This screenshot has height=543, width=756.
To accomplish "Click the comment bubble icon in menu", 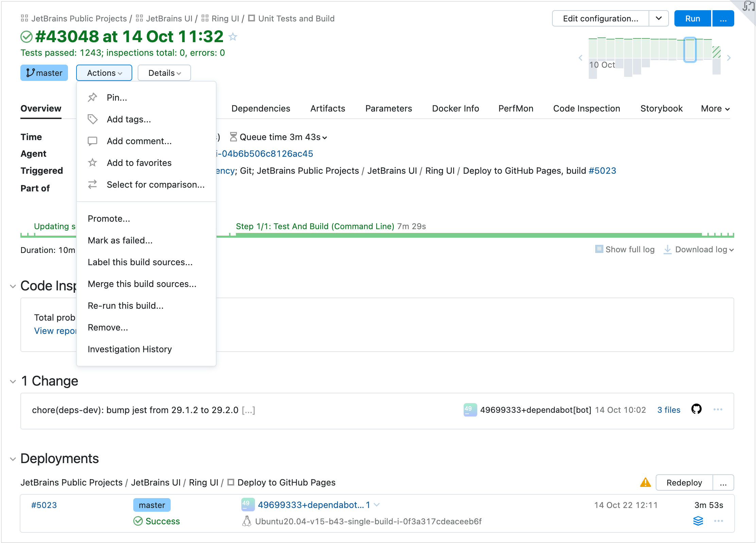I will [92, 141].
